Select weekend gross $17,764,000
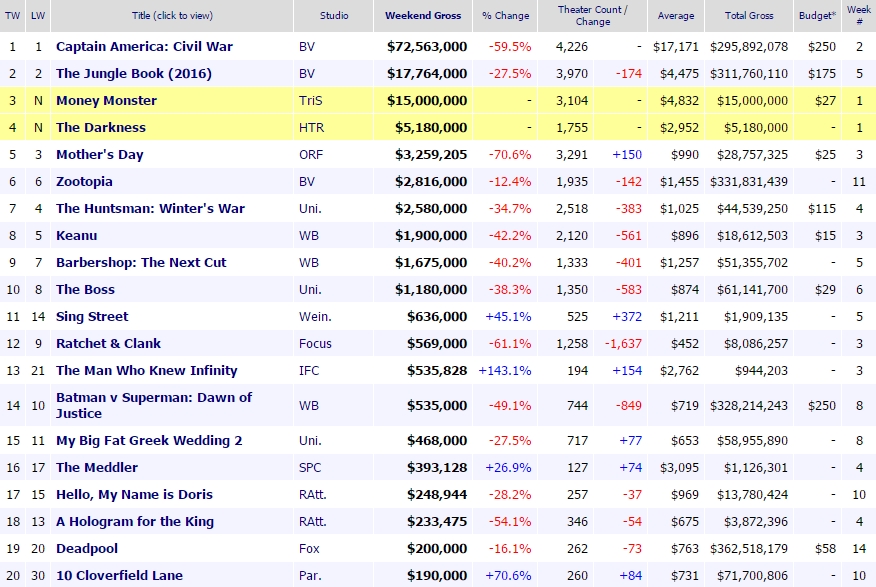This screenshot has height=587, width=876. pyautogui.click(x=427, y=73)
